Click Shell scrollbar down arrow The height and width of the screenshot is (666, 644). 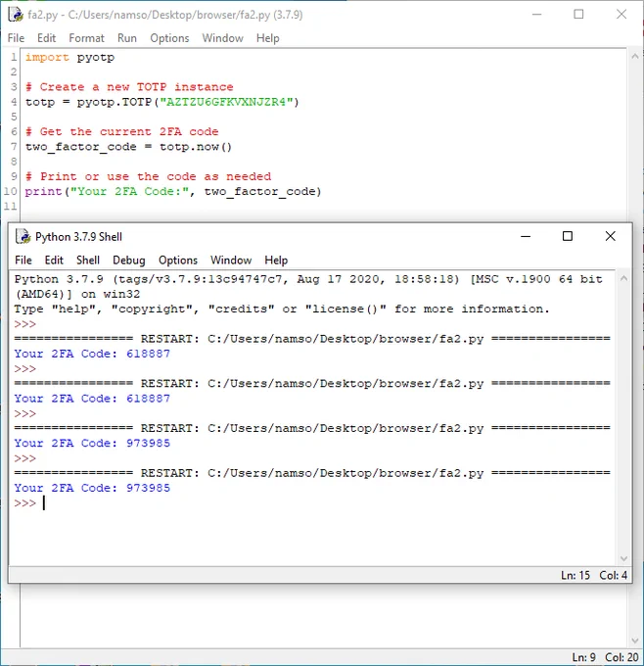(623, 558)
